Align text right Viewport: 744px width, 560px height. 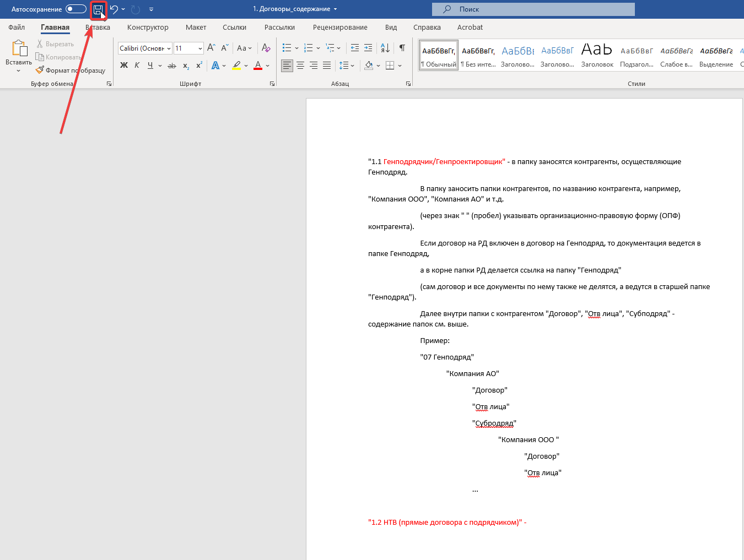click(314, 66)
